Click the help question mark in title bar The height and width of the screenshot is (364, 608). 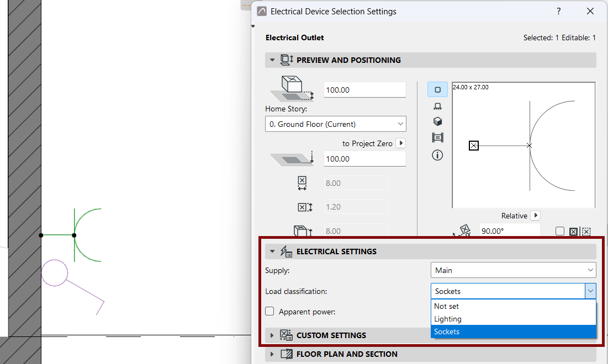point(558,11)
